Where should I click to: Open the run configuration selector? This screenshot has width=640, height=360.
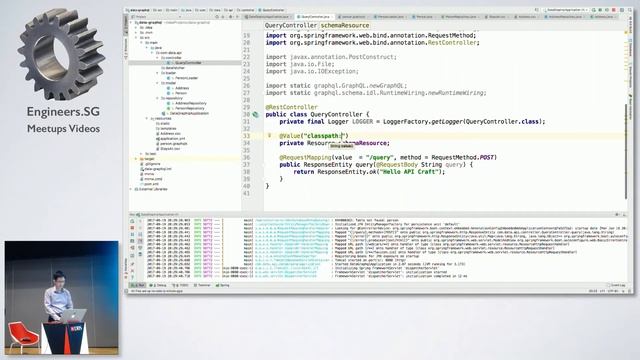pos(567,10)
